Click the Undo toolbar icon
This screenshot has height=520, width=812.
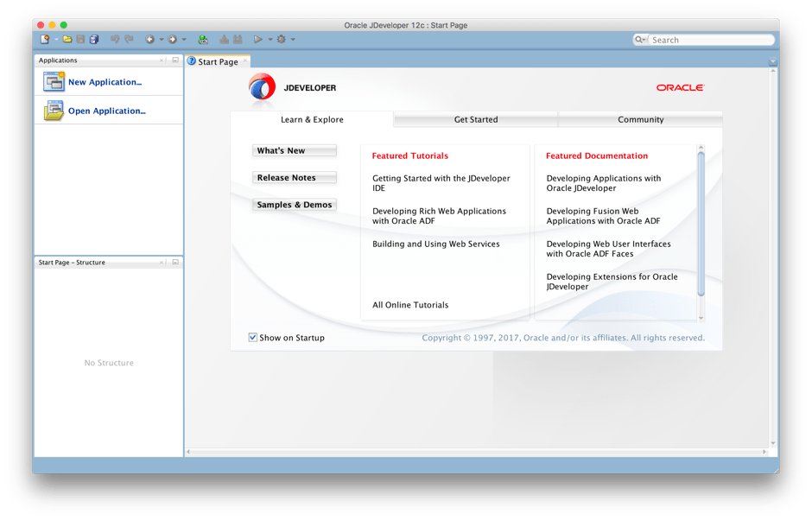115,40
